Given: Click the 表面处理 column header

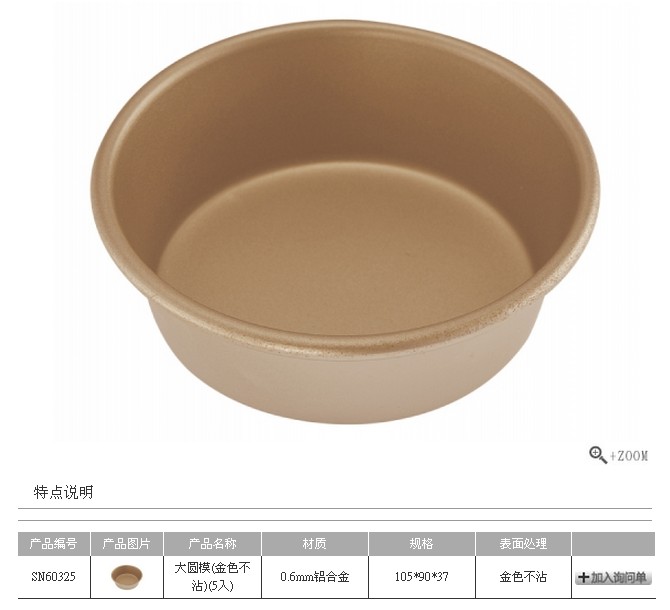Looking at the screenshot, I should [523, 543].
